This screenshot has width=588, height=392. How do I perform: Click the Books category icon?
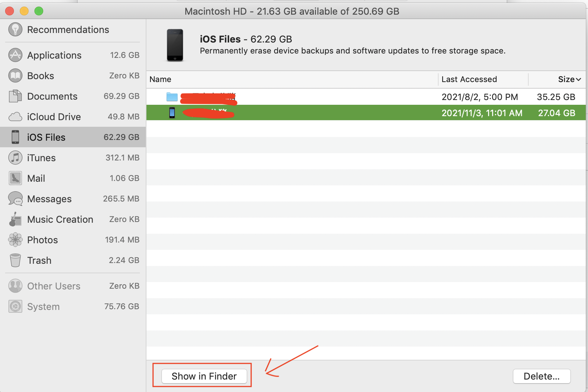point(15,76)
